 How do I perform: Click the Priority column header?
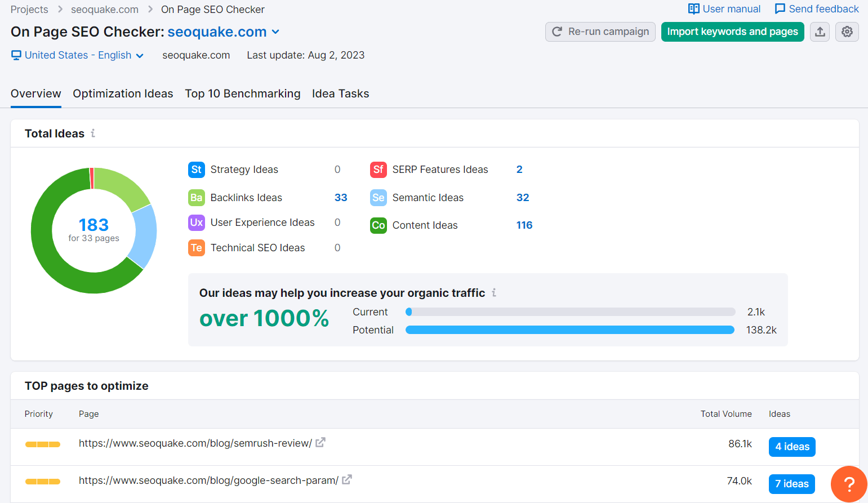pos(39,414)
